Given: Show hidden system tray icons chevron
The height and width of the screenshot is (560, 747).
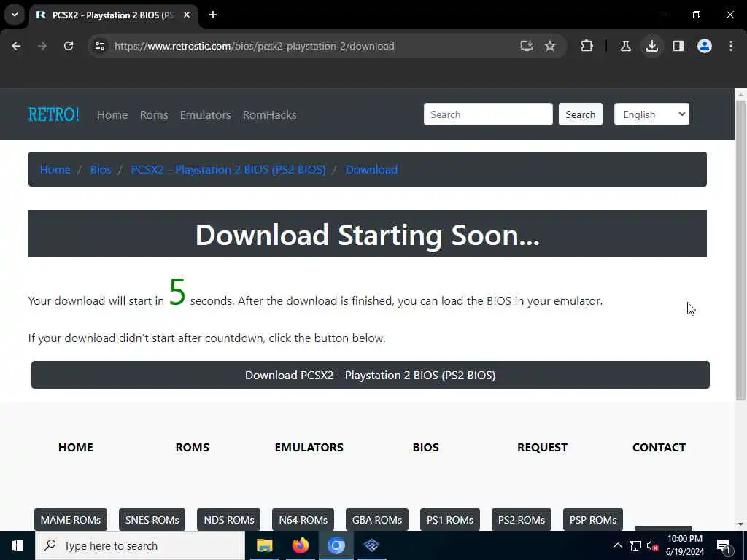Looking at the screenshot, I should tap(617, 545).
